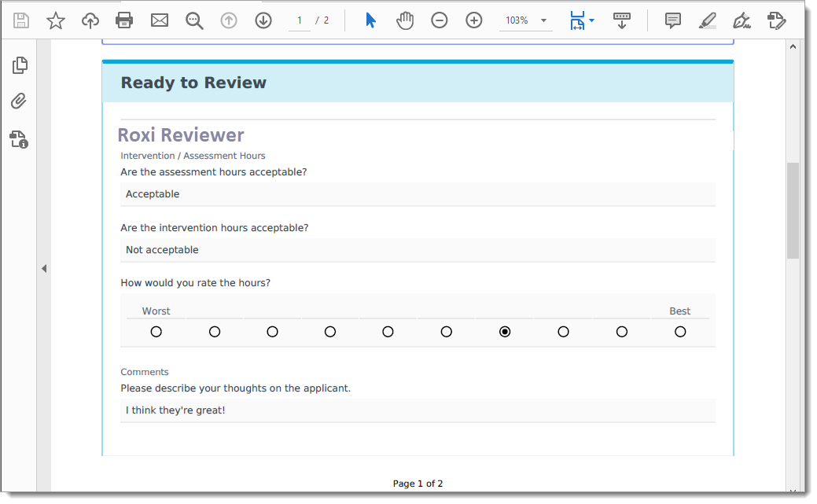Click the current page number field
817x504 pixels.
[300, 20]
